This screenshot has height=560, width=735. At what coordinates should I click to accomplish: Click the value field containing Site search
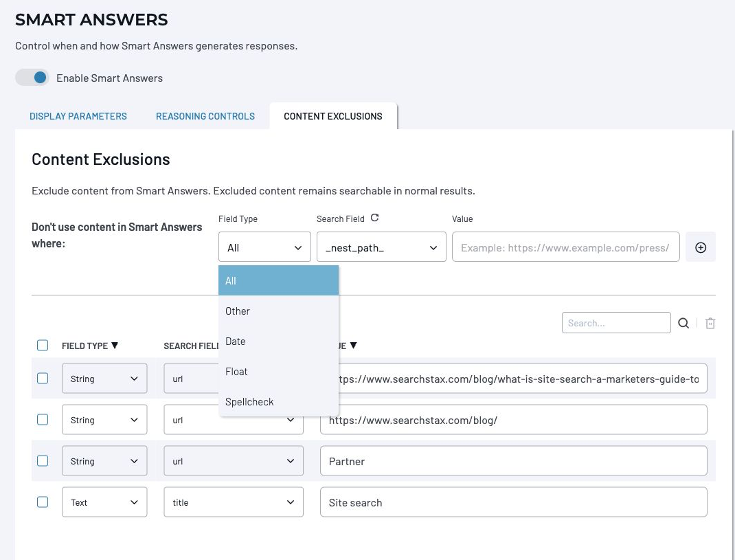(513, 502)
